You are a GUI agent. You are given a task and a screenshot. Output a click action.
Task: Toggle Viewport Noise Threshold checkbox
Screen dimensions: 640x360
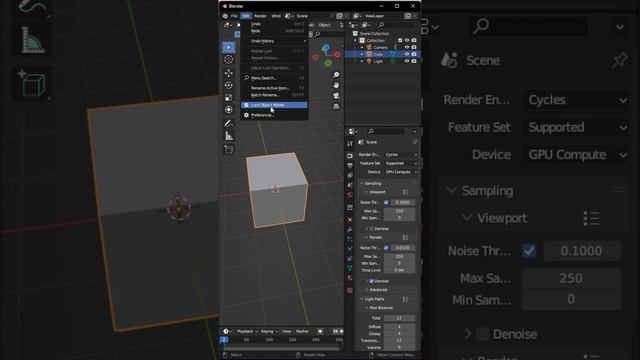click(386, 202)
